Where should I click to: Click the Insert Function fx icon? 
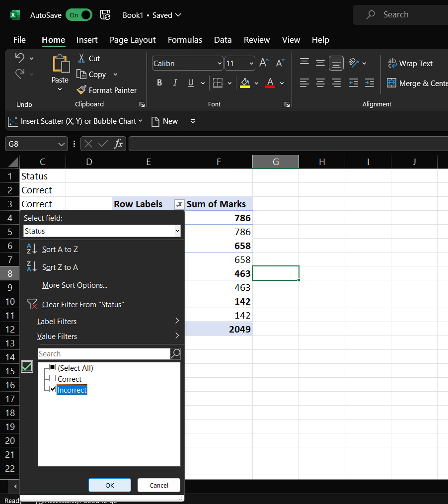point(118,144)
